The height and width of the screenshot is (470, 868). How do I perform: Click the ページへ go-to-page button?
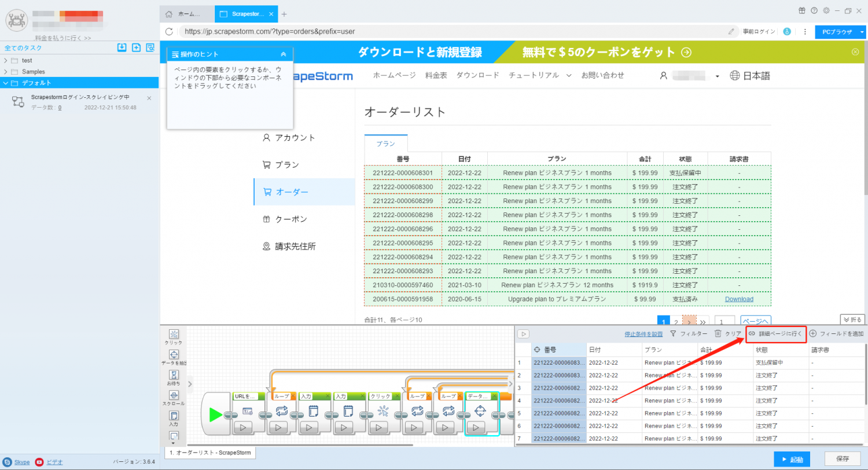[x=756, y=321]
